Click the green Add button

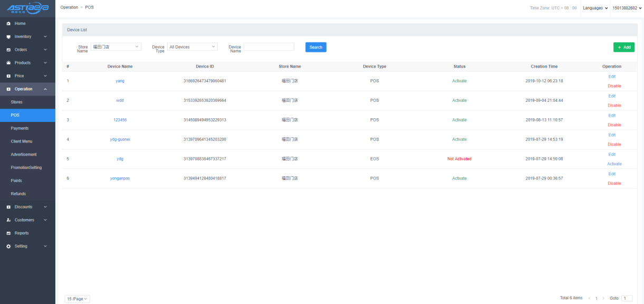[x=623, y=47]
